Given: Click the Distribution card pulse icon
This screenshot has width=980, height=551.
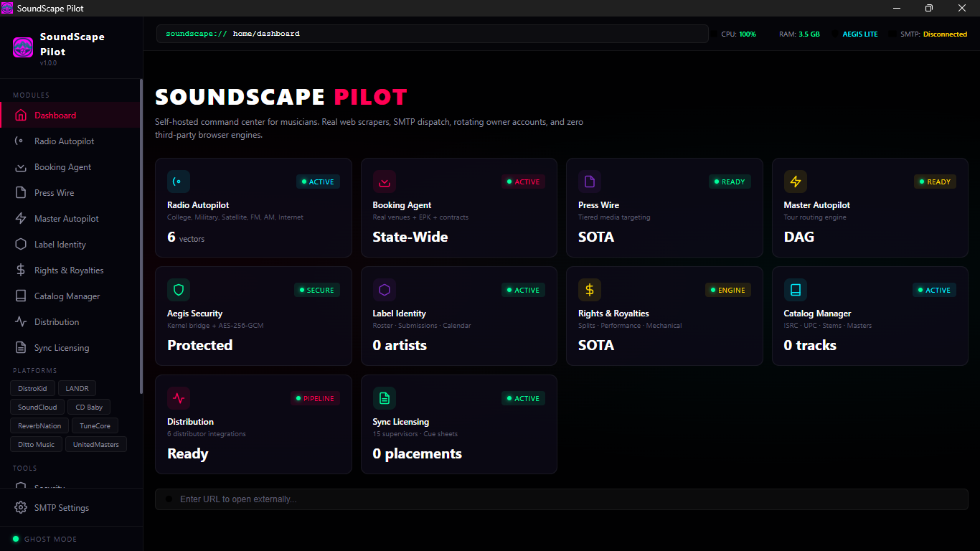Looking at the screenshot, I should click(x=179, y=398).
